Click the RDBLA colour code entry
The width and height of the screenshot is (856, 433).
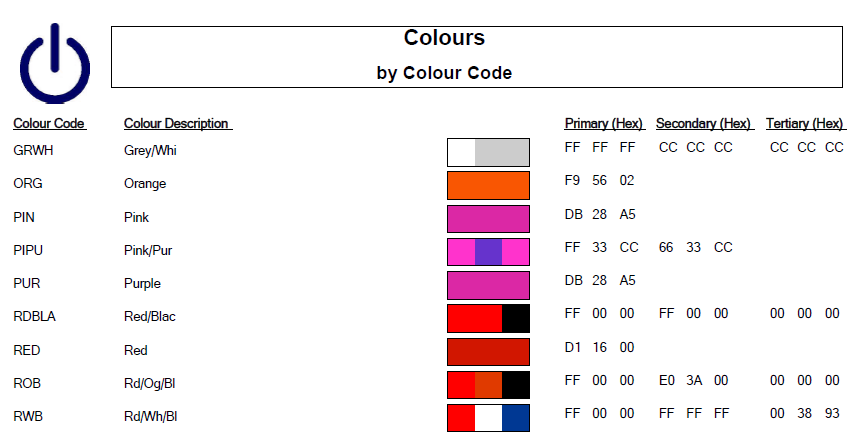pyautogui.click(x=34, y=317)
